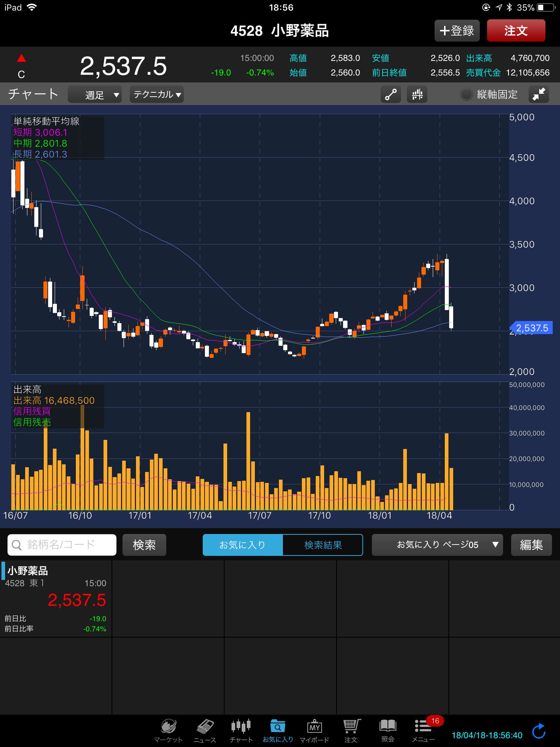This screenshot has height=747, width=560.
Task: Tap the 銘柄名/コード search input field
Action: pos(62,545)
